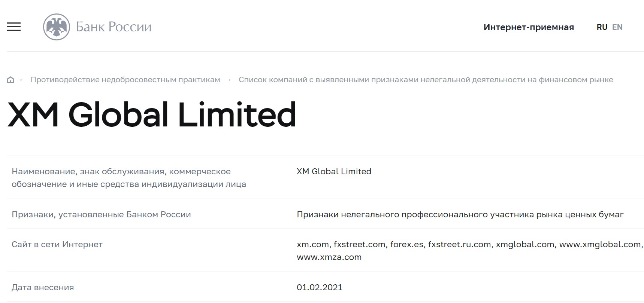The height and width of the screenshot is (303, 644).
Task: Select XM Global Limited name value
Action: 334,171
